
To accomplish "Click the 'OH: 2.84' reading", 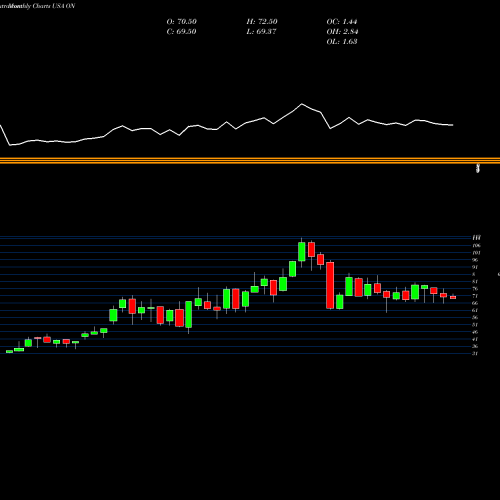I will coord(342,32).
